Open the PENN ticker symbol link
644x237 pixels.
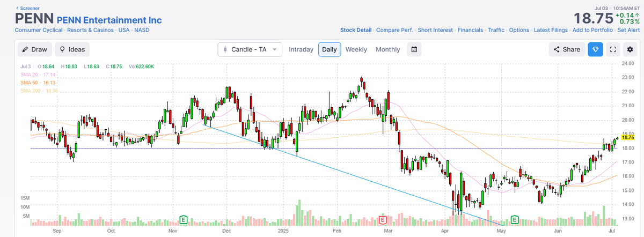(x=35, y=19)
